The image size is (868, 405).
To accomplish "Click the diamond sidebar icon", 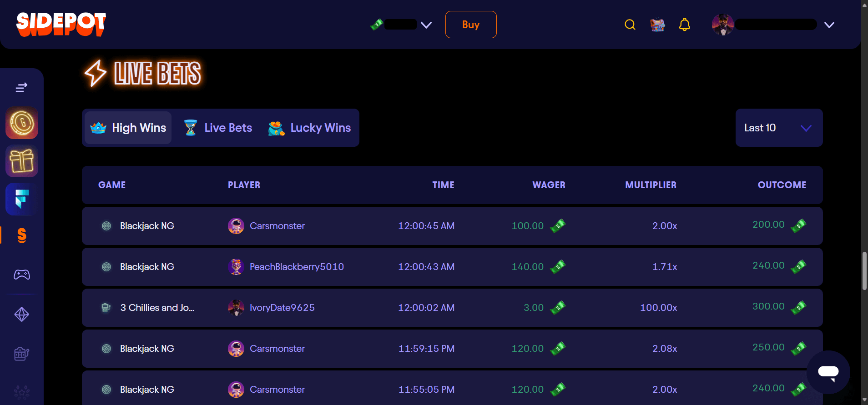I will [22, 314].
